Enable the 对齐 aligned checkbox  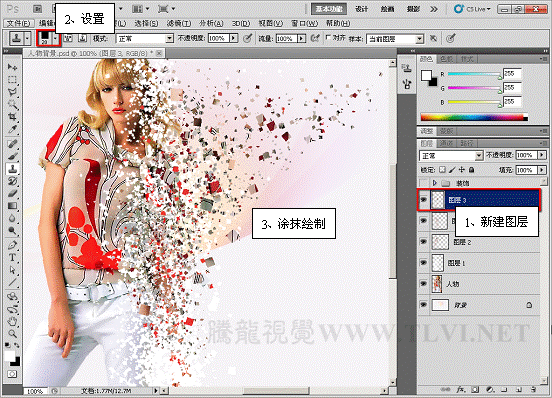click(328, 37)
